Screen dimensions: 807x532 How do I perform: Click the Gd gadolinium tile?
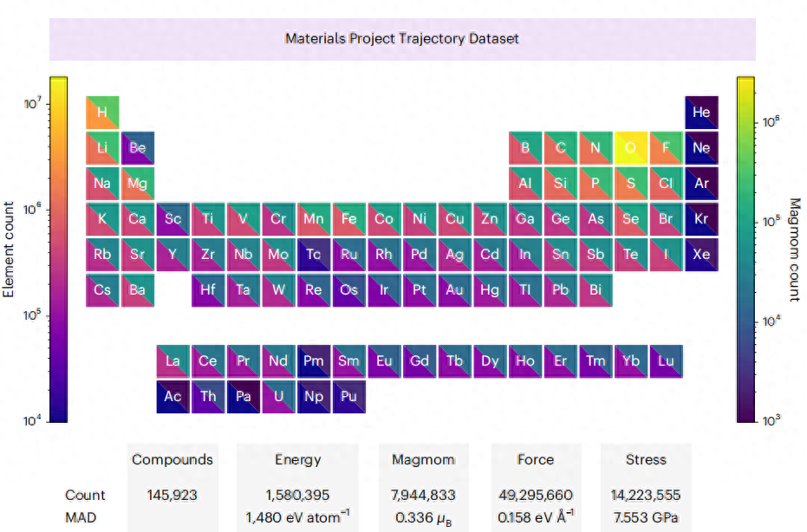[x=420, y=361]
